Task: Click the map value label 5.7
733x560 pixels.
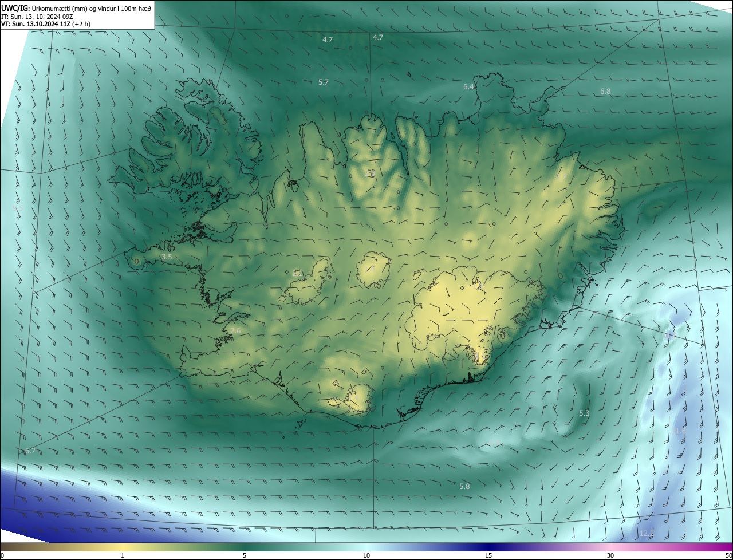Action: pos(324,82)
